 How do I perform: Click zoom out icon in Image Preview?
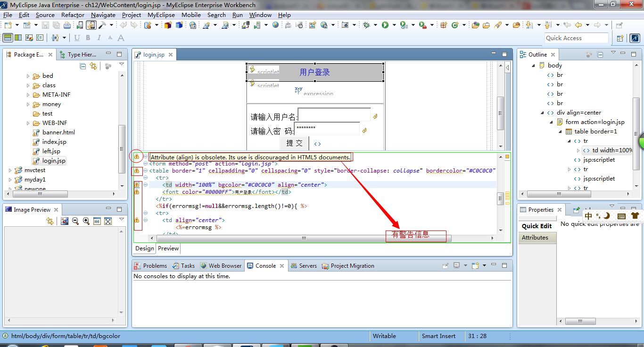(75, 221)
